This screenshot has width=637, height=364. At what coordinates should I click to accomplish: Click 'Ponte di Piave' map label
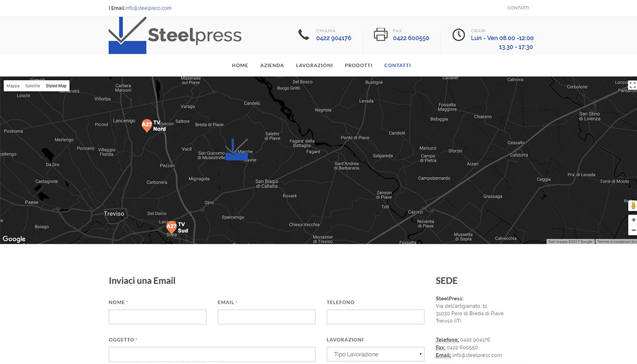[x=355, y=137]
